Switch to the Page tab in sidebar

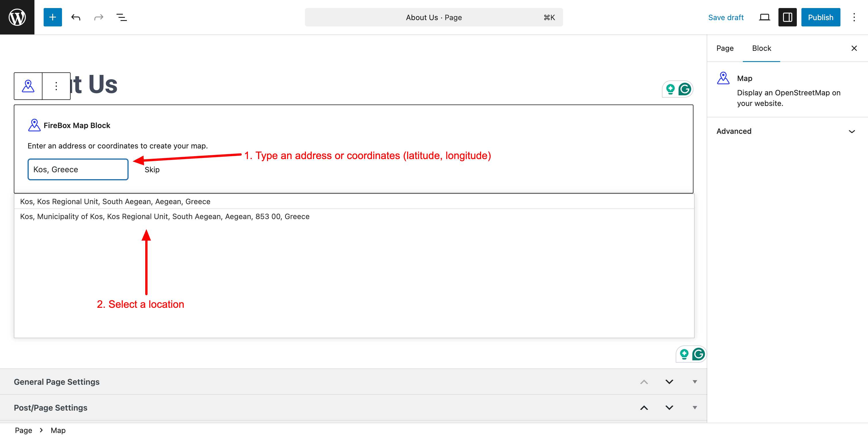click(x=725, y=48)
